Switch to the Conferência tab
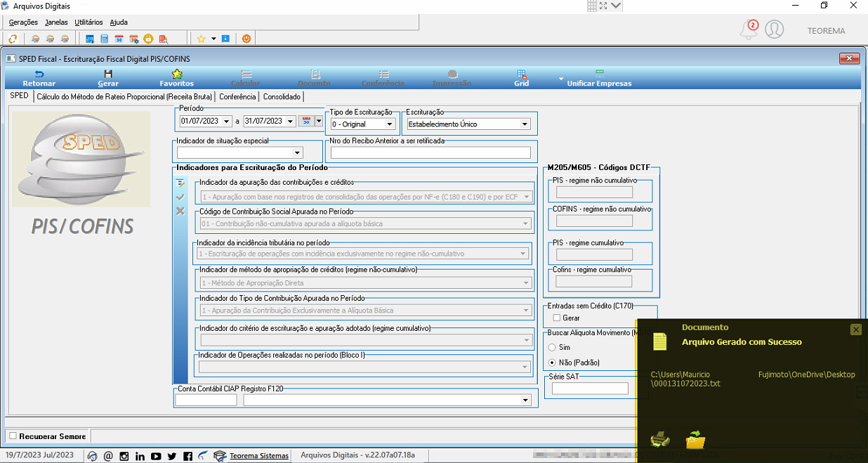Image resolution: width=868 pixels, height=463 pixels. pyautogui.click(x=237, y=97)
